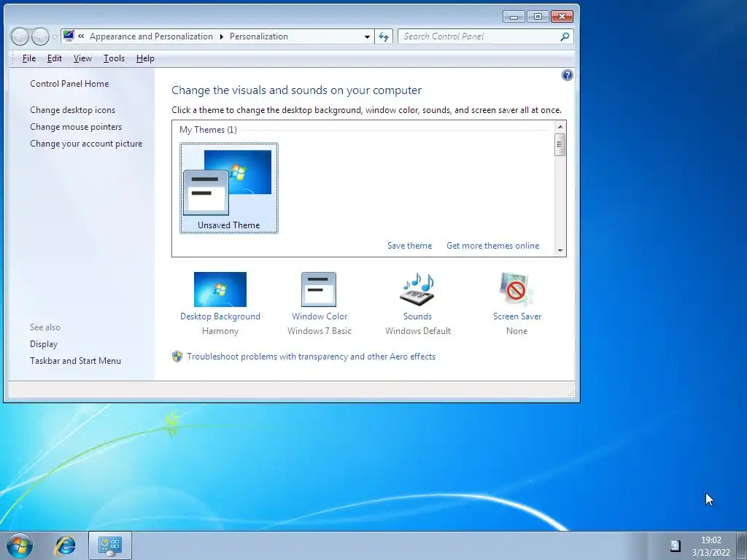Open the recent pages dropdown arrow
The width and height of the screenshot is (747, 560).
point(55,36)
